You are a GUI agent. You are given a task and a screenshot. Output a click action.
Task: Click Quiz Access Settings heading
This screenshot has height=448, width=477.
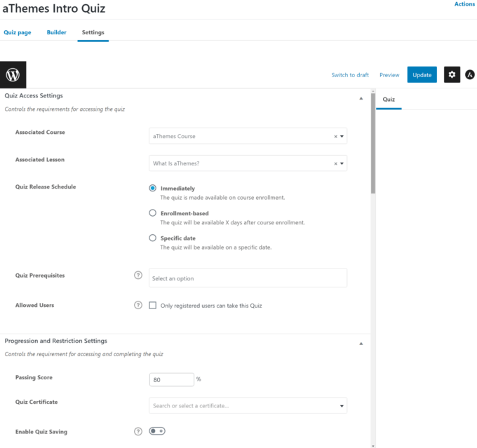click(x=34, y=95)
